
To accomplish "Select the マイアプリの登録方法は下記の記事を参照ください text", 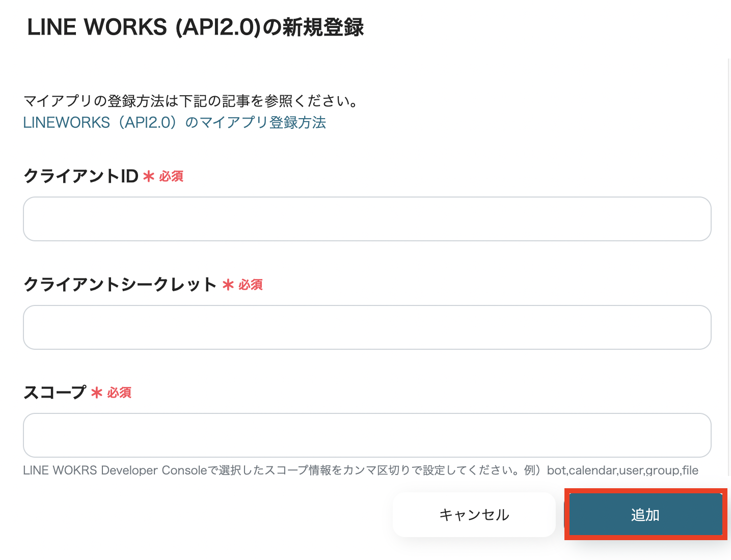I will point(191,101).
